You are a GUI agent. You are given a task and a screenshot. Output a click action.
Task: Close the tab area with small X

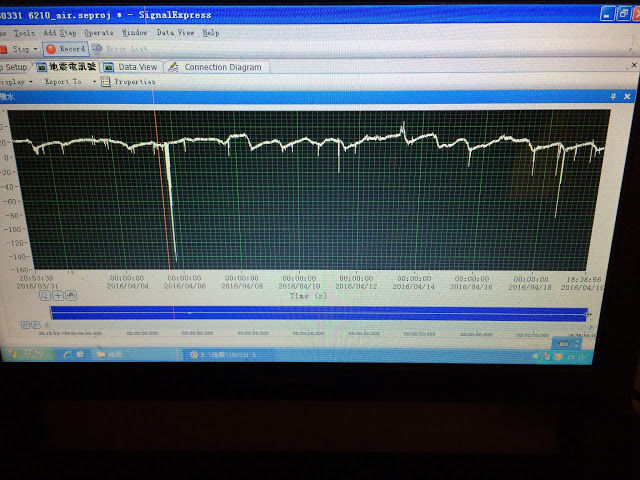coord(634,65)
